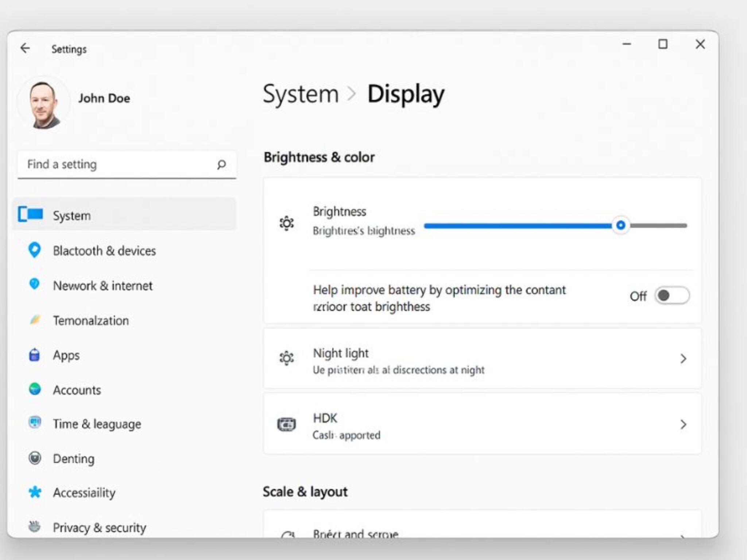Screen dimensions: 747x560
Task: Enable the Off switch next to brightness optimization
Action: coord(673,296)
